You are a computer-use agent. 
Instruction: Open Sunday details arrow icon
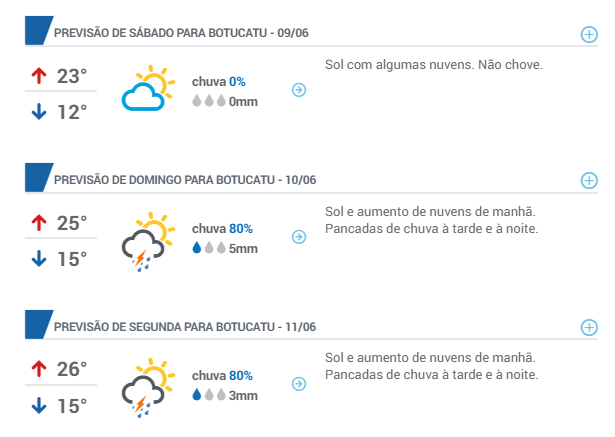(x=299, y=237)
